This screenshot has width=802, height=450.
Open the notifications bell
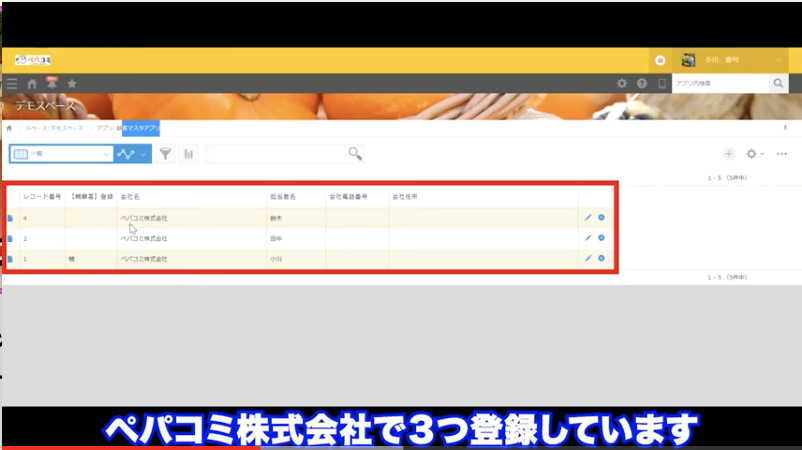point(50,84)
